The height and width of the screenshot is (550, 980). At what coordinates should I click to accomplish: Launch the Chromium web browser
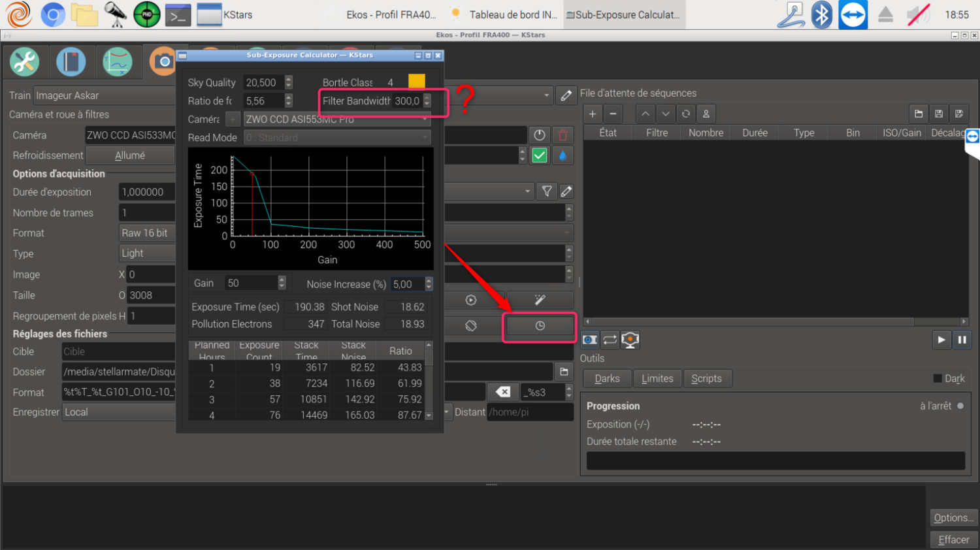coord(53,14)
